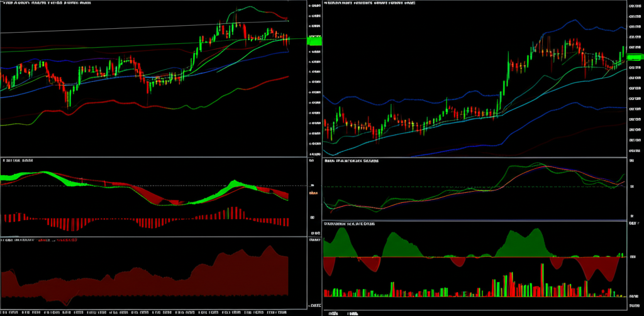Click the title of the left red-histogram oscillator panel
Screen dimensions: 644x316
(18, 160)
